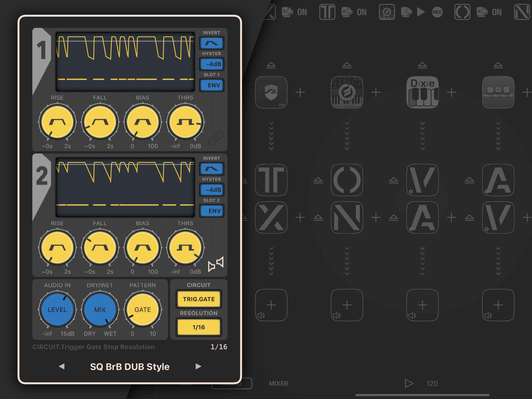Open the Ableton Link shield icon

271,92
